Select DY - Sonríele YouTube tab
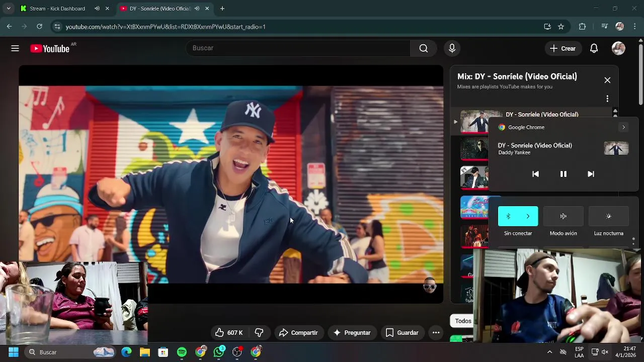 (x=159, y=9)
